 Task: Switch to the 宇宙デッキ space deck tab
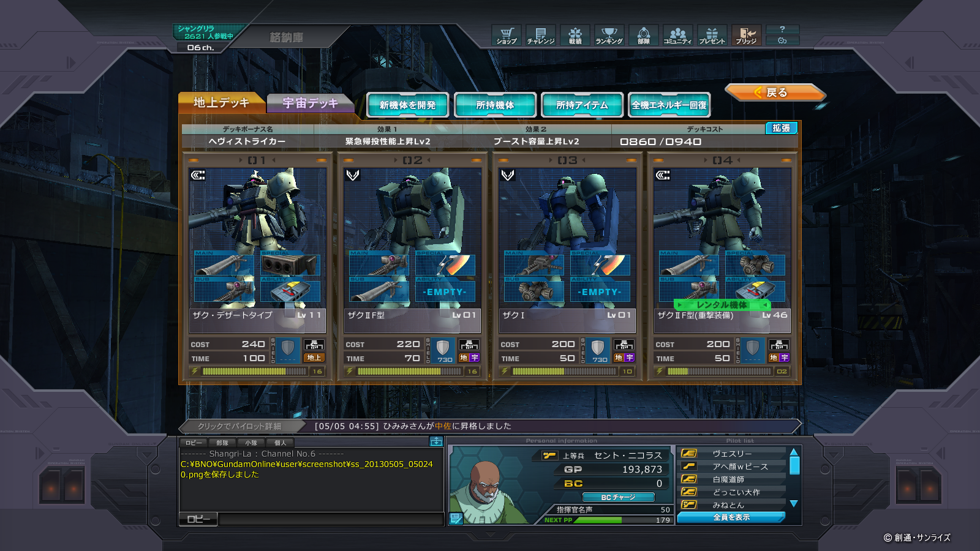[311, 103]
